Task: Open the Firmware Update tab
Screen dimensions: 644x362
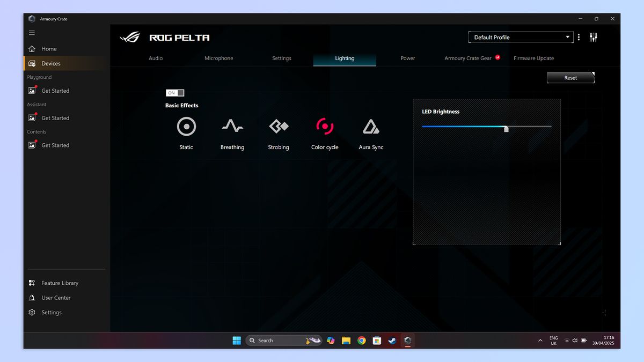Action: point(533,58)
